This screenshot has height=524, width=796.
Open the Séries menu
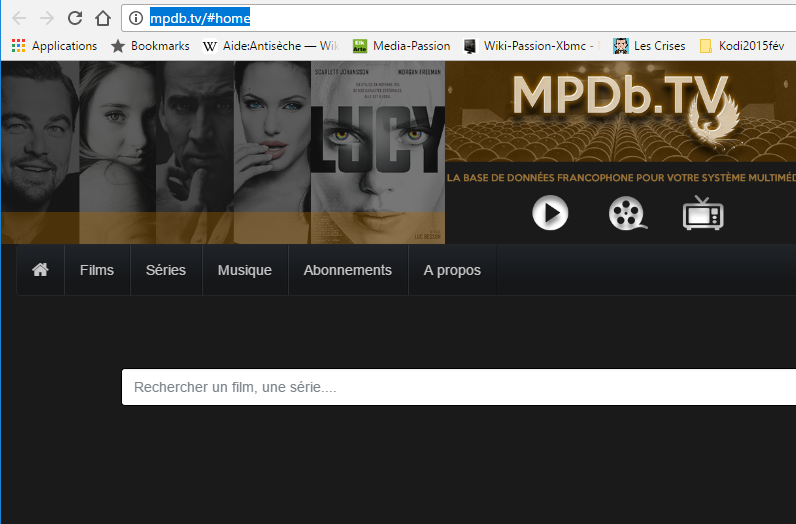point(166,270)
